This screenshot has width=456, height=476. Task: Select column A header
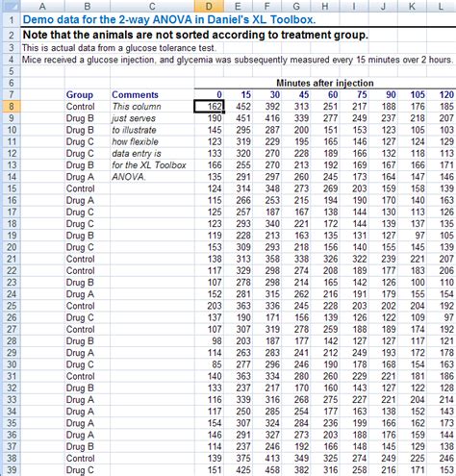[x=42, y=6]
